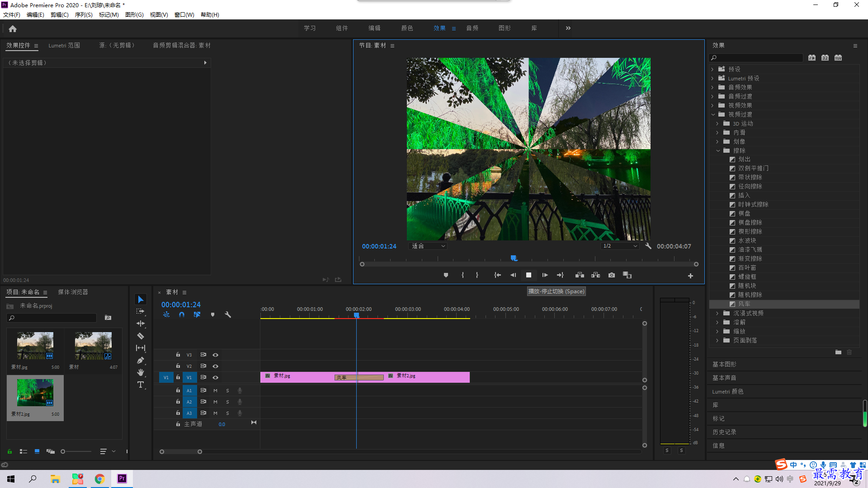Viewport: 868px width, 488px height.
Task: Toggle V1 track output eye
Action: 216,377
